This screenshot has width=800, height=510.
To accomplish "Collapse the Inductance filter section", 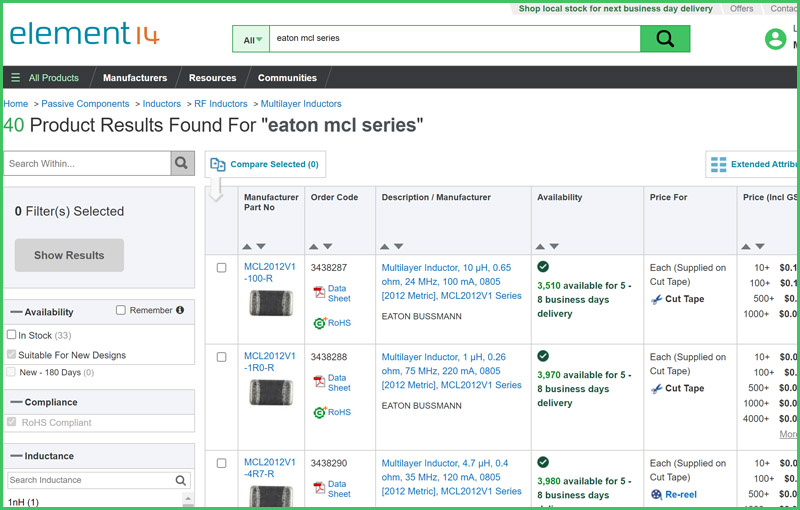I will tap(16, 455).
